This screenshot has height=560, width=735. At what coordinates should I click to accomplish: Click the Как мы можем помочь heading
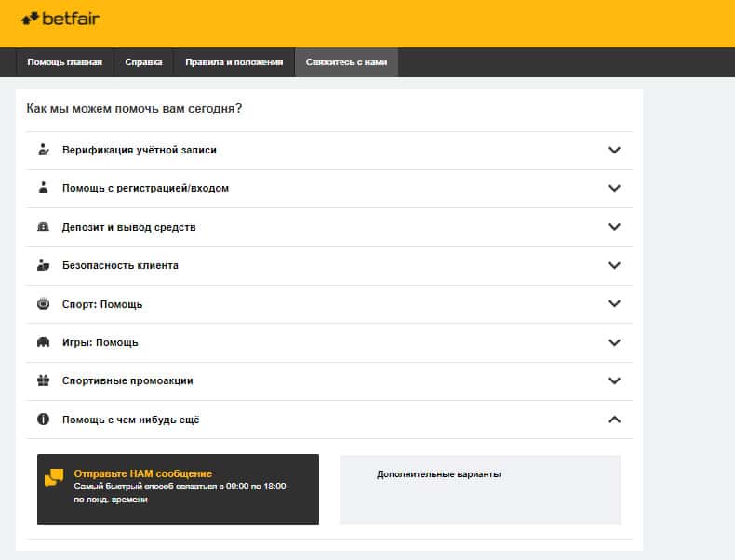tap(134, 109)
